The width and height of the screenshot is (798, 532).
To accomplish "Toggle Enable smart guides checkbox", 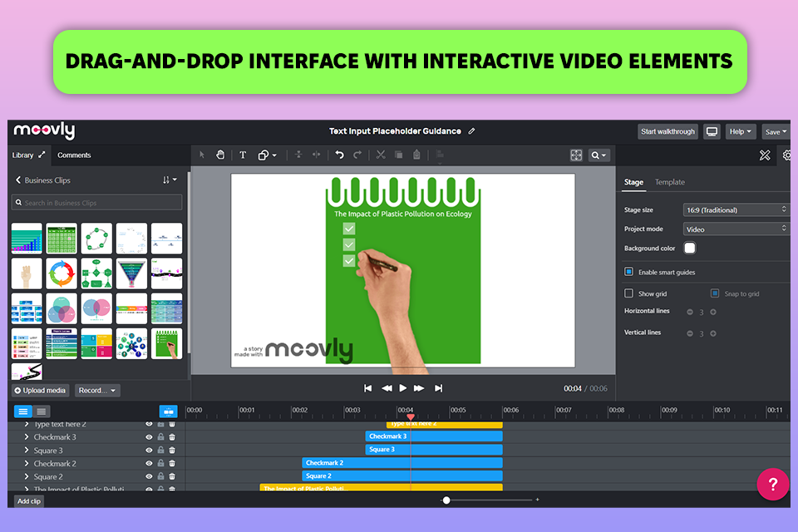I will pyautogui.click(x=628, y=271).
